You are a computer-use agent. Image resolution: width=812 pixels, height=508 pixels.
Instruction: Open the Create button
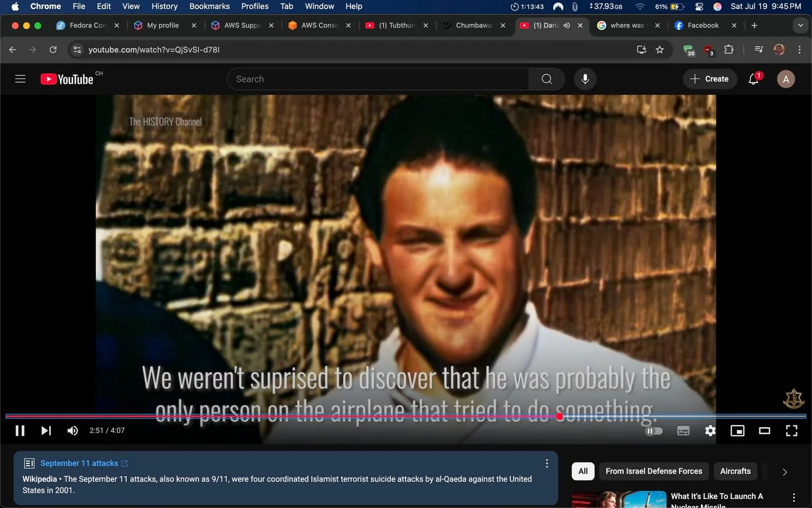point(709,79)
